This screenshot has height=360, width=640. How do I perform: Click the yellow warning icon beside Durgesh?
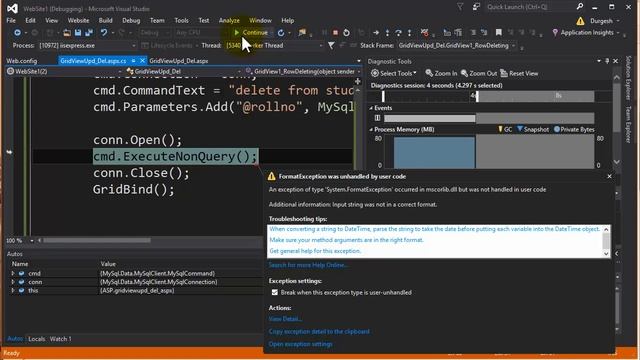(580, 21)
